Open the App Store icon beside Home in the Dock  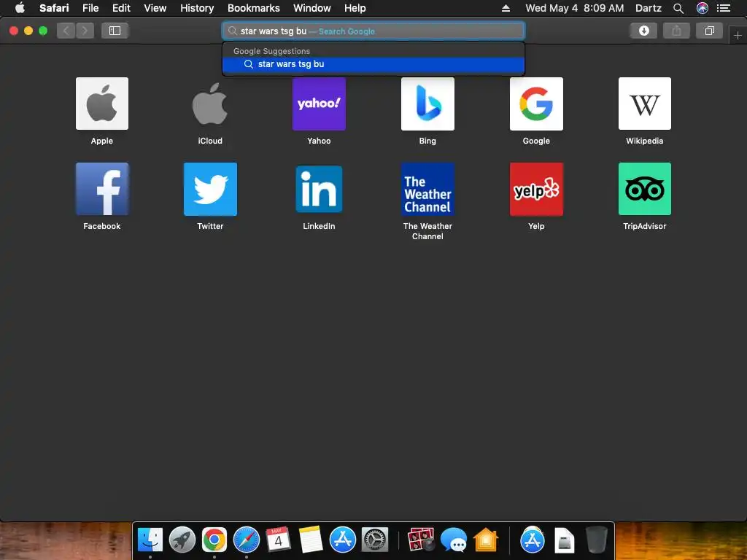(532, 540)
